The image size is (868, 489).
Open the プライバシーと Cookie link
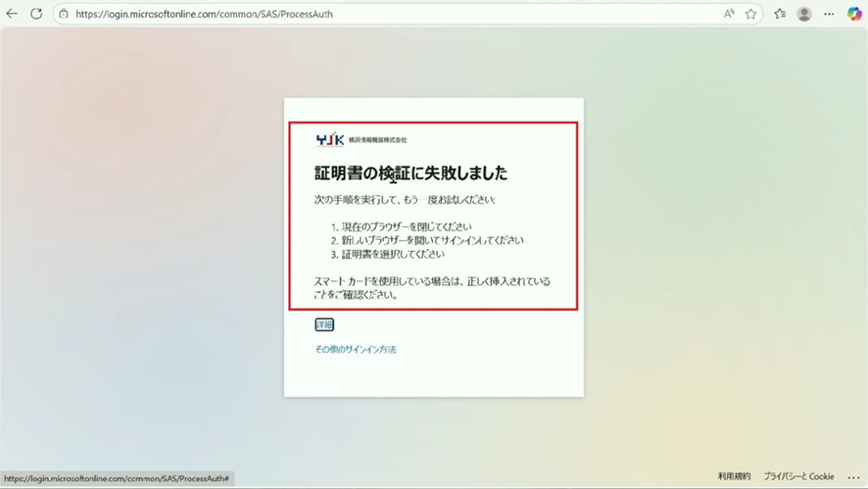click(x=798, y=476)
